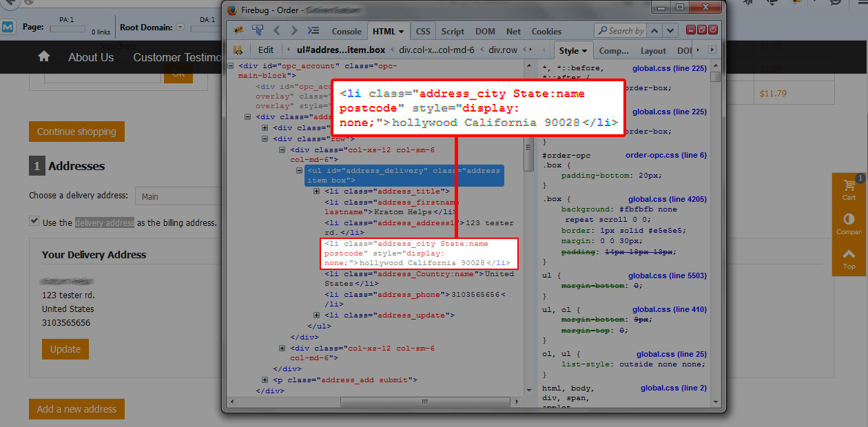Toggle use delivery address as billing checkbox

point(34,222)
